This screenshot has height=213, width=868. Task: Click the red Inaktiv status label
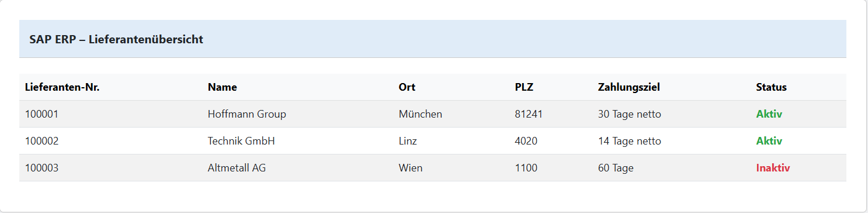click(773, 168)
